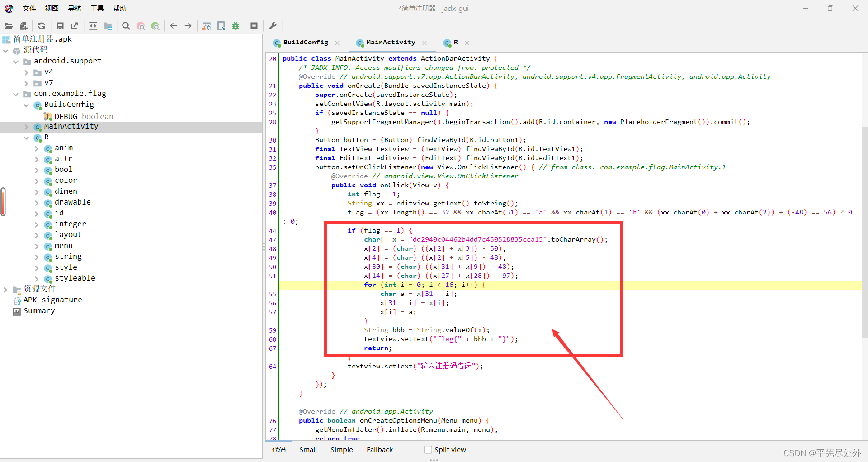Screen dimensions: 868x462
Task: Collapse the android.support package
Action: click(x=16, y=62)
